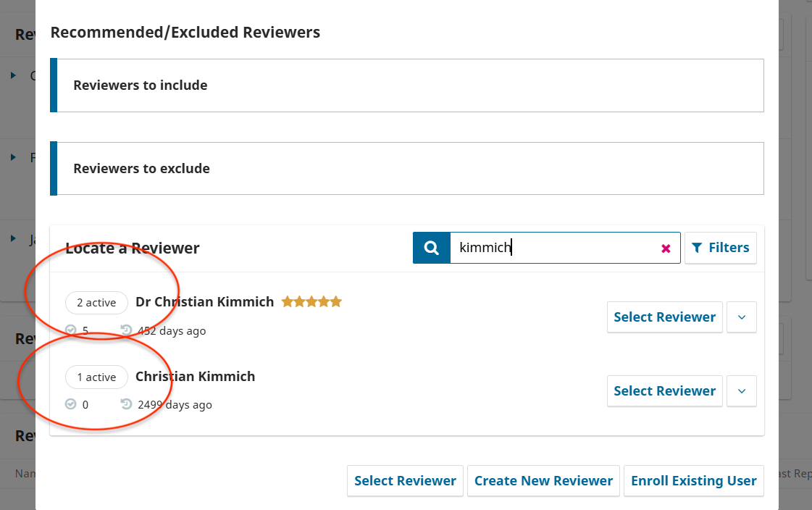This screenshot has height=510, width=812.
Task: Click the magnifier search icon
Action: [432, 248]
